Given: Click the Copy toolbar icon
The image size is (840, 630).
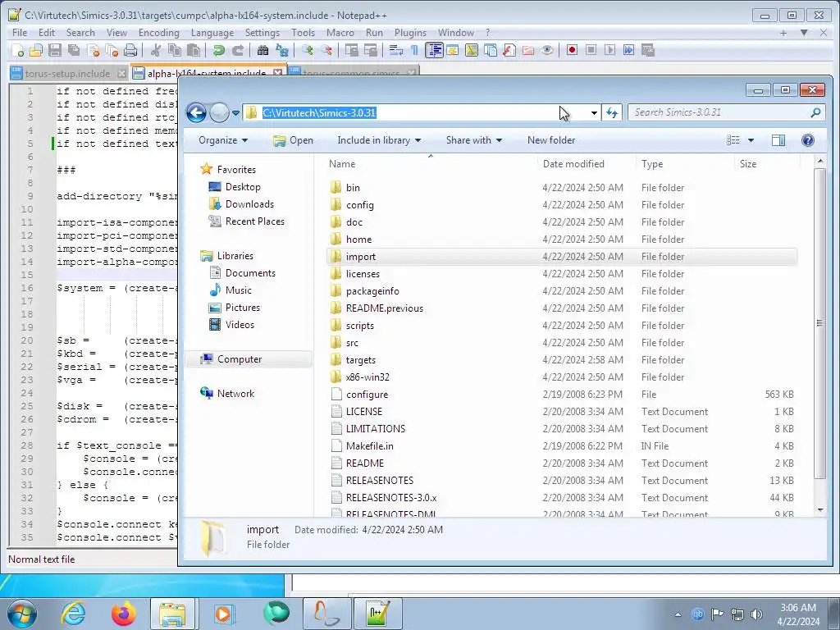Looking at the screenshot, I should click(175, 50).
